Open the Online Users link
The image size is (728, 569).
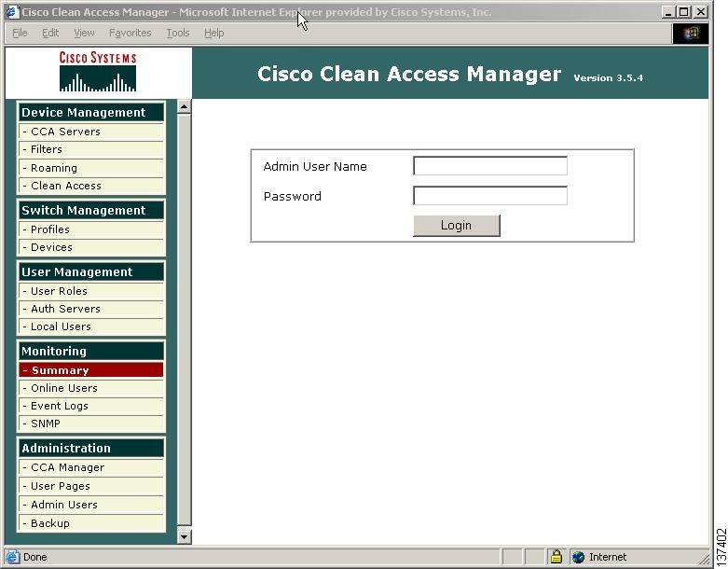[x=91, y=388]
